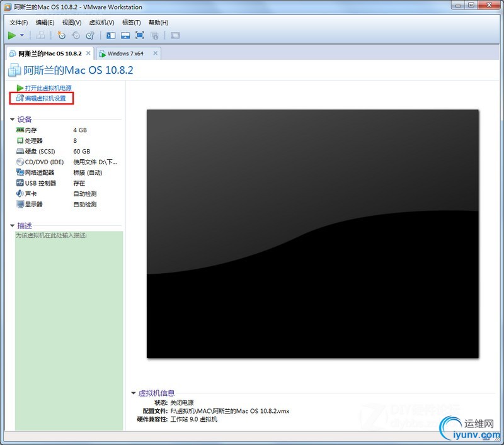Collapse the 虚拟机信息 section
Screen dimensions: 504x445
(134, 393)
